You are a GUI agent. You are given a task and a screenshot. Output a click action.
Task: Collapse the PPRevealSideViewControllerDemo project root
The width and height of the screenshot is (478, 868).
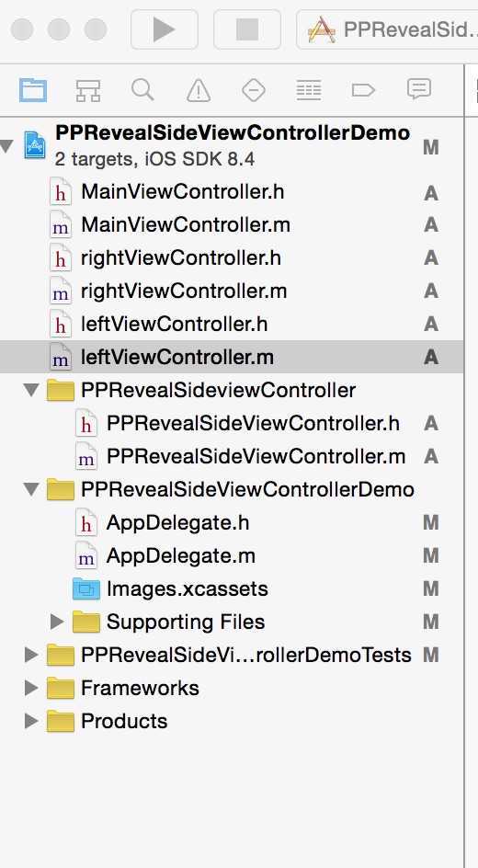pyautogui.click(x=6, y=147)
